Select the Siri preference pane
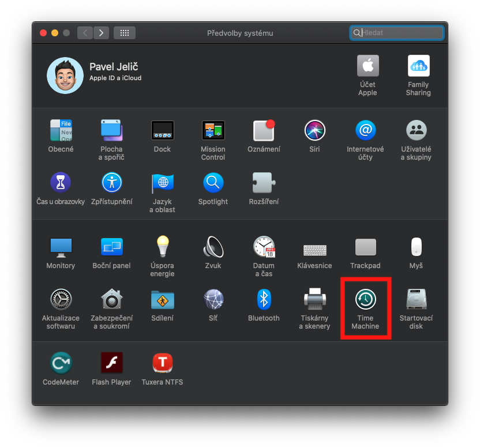This screenshot has height=448, width=480. point(314,130)
